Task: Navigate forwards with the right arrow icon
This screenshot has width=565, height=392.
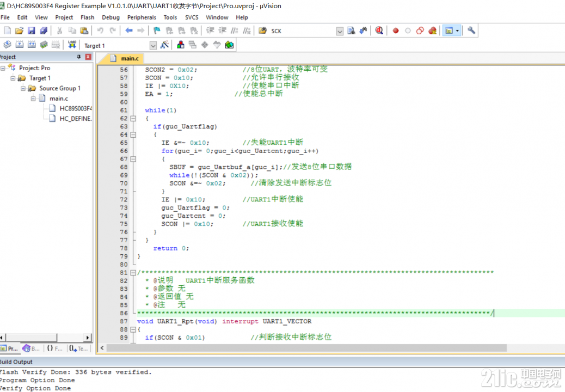Action: point(141,30)
